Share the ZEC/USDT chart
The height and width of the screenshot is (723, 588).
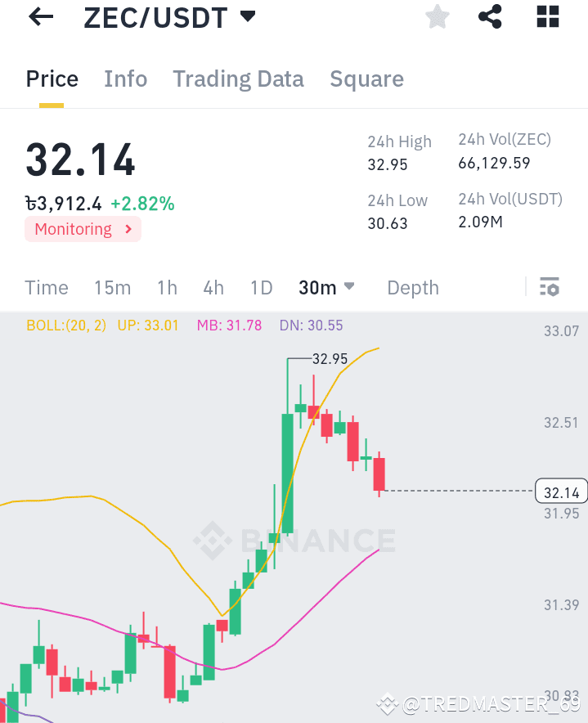(x=490, y=16)
